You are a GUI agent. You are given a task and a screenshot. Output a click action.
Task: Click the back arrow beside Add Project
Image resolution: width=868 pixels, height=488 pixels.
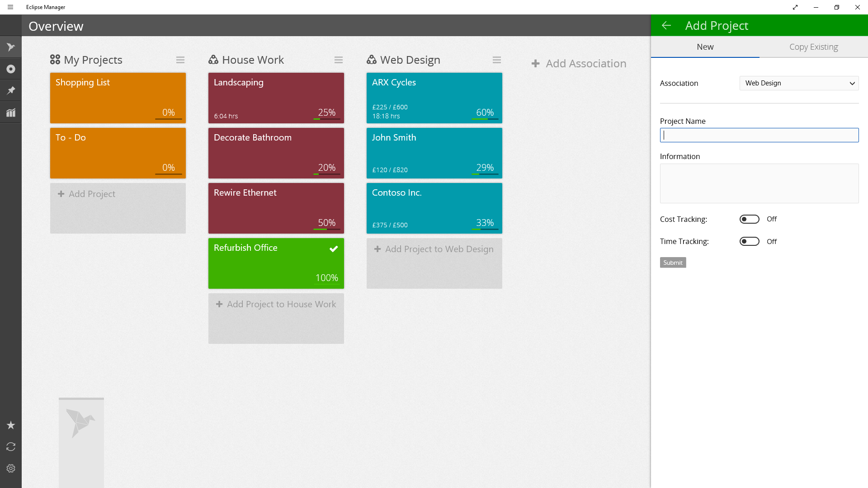coord(666,26)
